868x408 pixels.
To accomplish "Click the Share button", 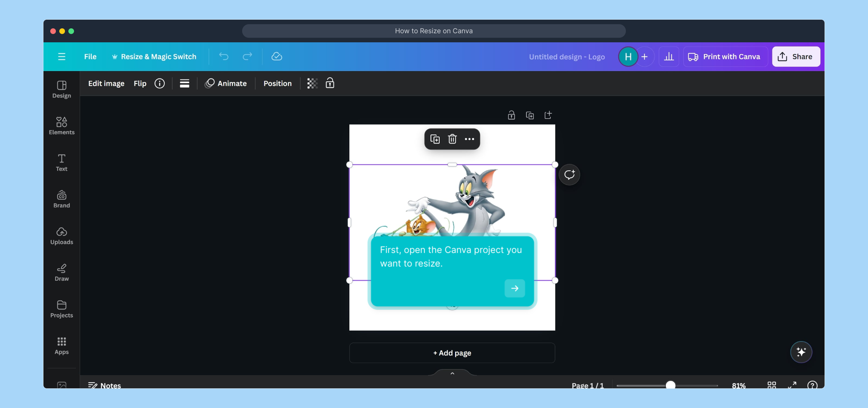I will tap(795, 57).
